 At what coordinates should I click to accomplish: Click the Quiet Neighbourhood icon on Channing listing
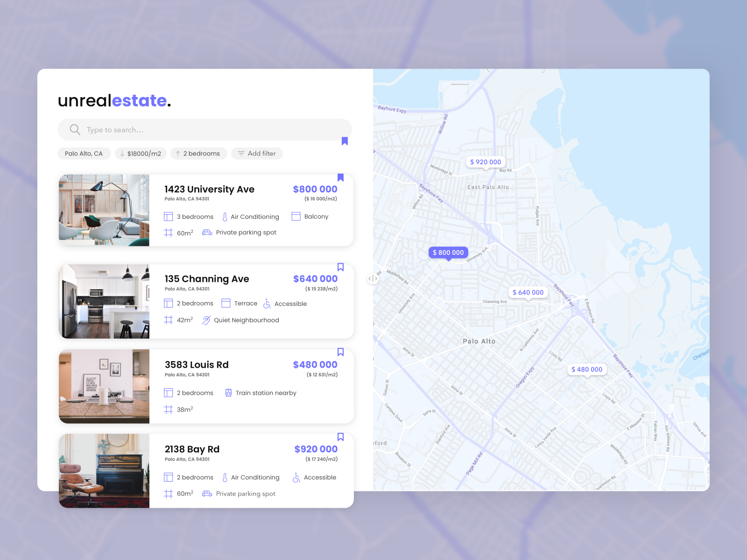click(206, 320)
